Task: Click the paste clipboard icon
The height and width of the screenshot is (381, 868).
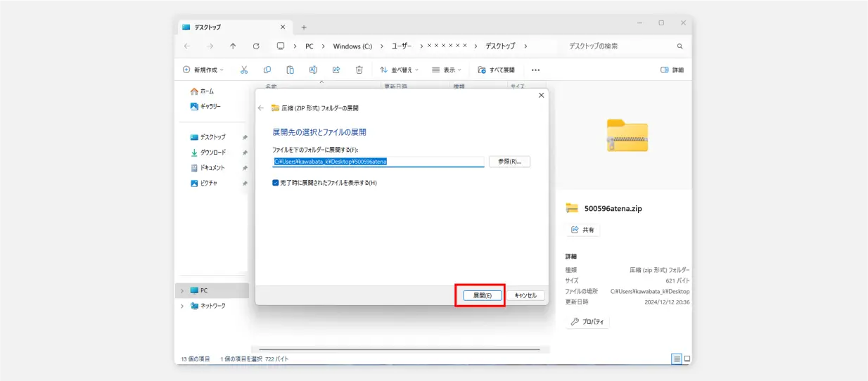Action: click(290, 70)
